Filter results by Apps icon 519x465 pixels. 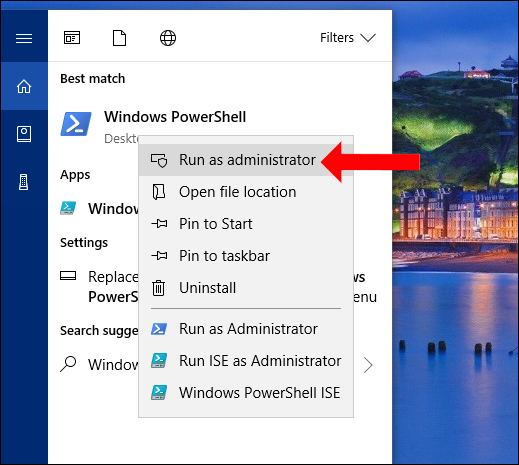coord(72,38)
